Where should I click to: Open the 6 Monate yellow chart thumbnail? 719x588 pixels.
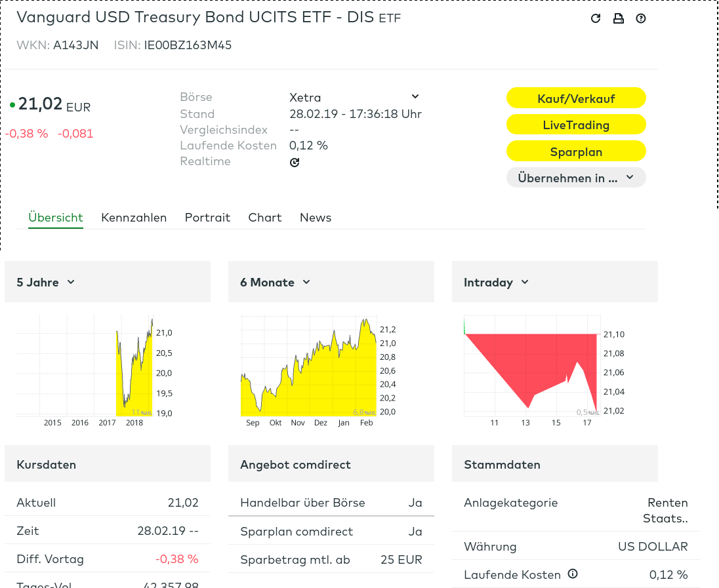pyautogui.click(x=318, y=370)
